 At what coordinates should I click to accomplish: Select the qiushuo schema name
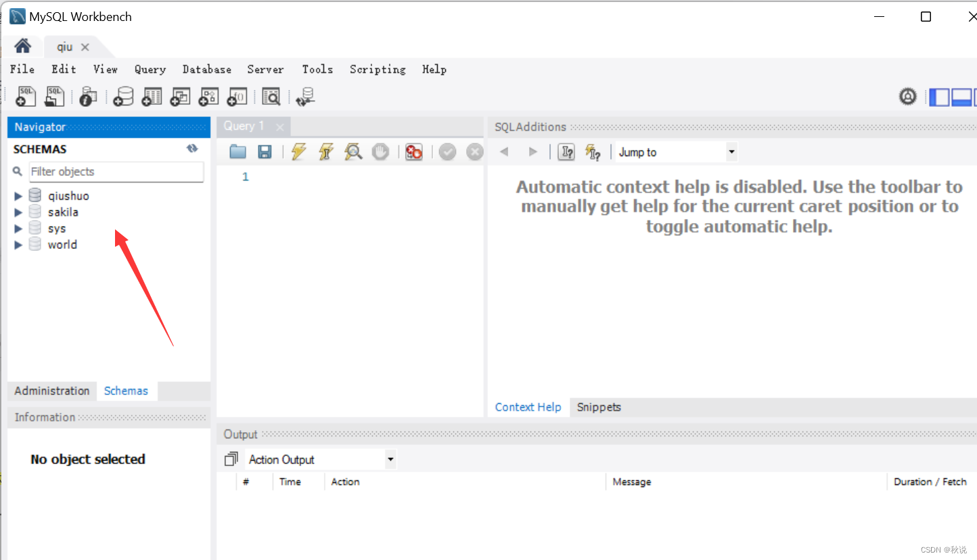coord(68,196)
